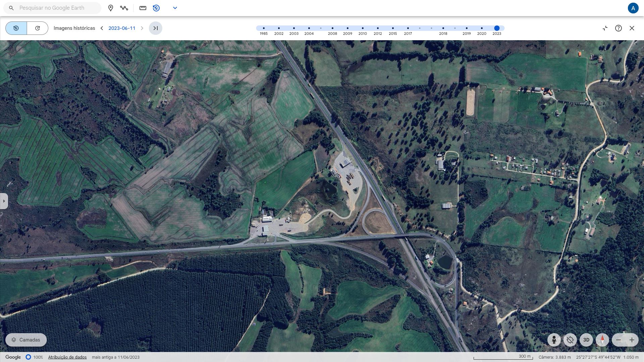Screen dimensions: 644x362
Task: Go to the previous imagery date
Action: point(102,28)
